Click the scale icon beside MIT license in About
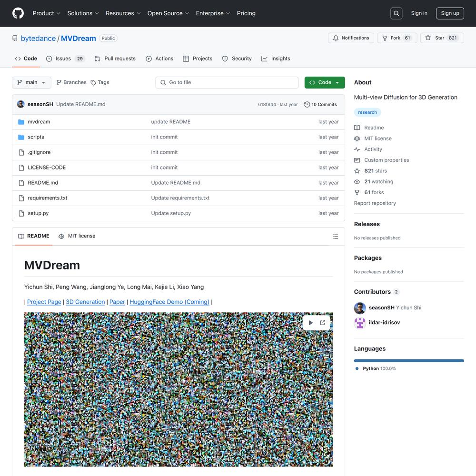Viewport: 476px width, 476px height. click(357, 139)
